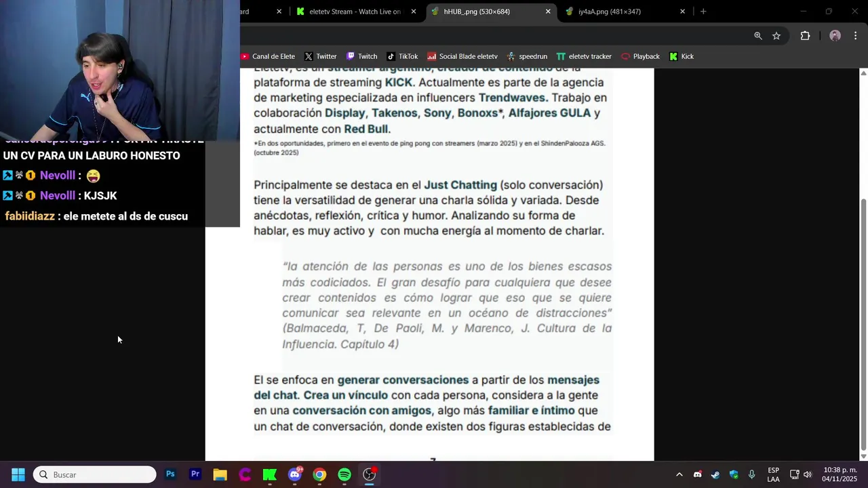Viewport: 868px width, 488px height.
Task: Click 'Crea un vínculo' bold text
Action: click(346, 395)
